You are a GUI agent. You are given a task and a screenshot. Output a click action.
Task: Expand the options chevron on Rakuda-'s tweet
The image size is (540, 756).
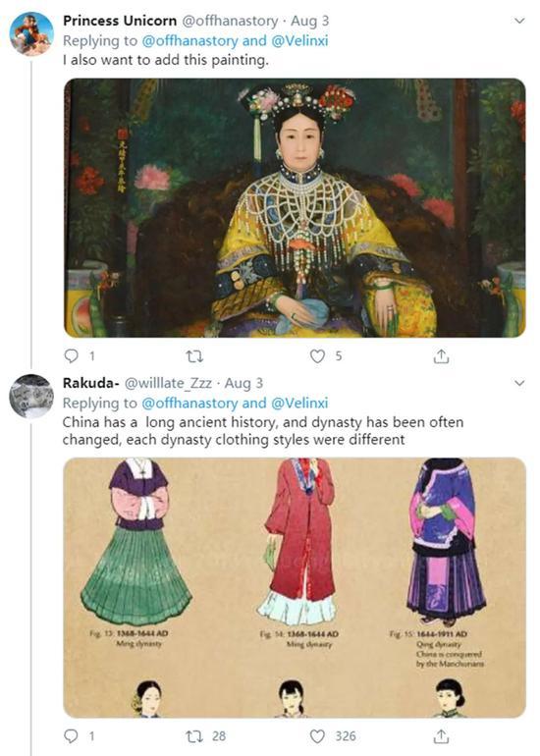519,383
